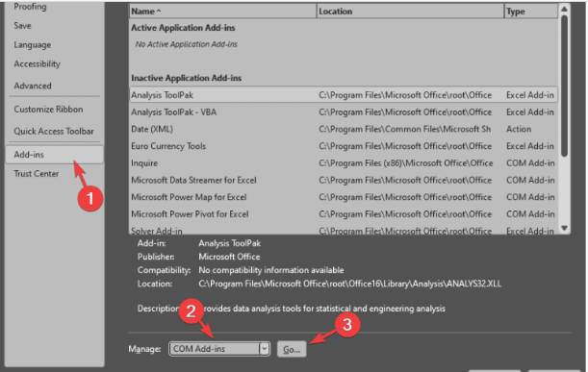Image resolution: width=588 pixels, height=372 pixels.
Task: Click the Action type cell for Date (XML)
Action: pos(519,129)
